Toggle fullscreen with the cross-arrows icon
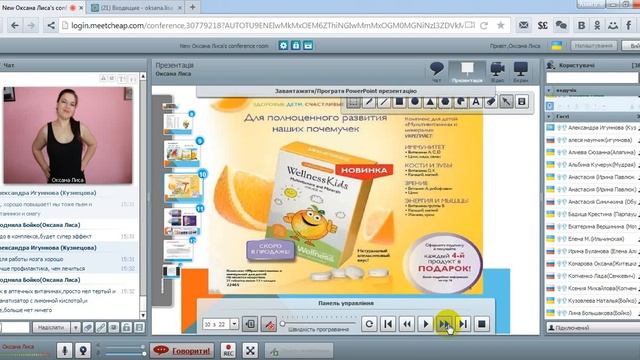The height and width of the screenshot is (360, 640). 250,350
